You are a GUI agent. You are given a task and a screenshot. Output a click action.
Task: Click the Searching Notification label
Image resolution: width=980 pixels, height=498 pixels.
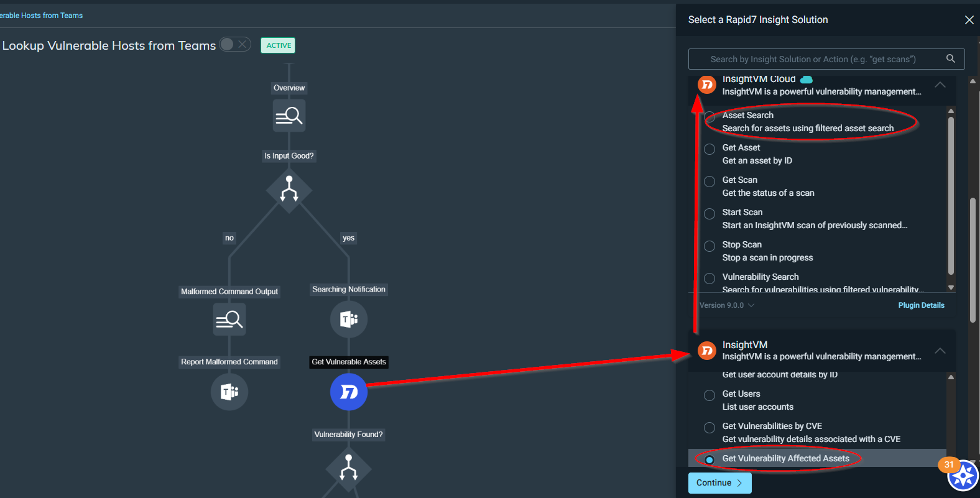[x=349, y=290]
